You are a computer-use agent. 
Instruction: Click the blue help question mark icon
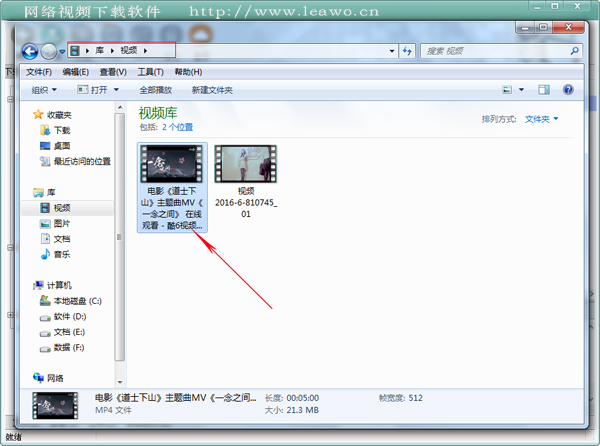point(568,90)
